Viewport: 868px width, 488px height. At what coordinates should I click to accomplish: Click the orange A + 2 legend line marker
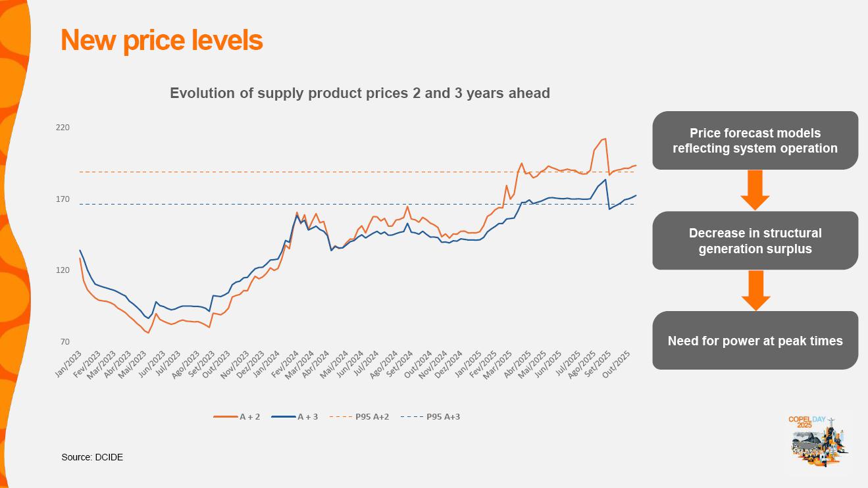tap(225, 417)
